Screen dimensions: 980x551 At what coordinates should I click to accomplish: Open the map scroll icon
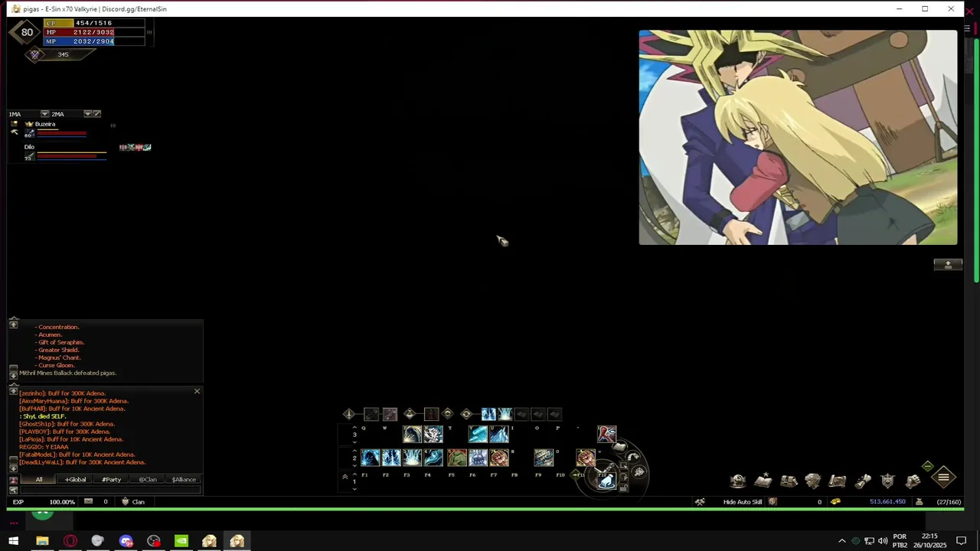[x=838, y=481]
